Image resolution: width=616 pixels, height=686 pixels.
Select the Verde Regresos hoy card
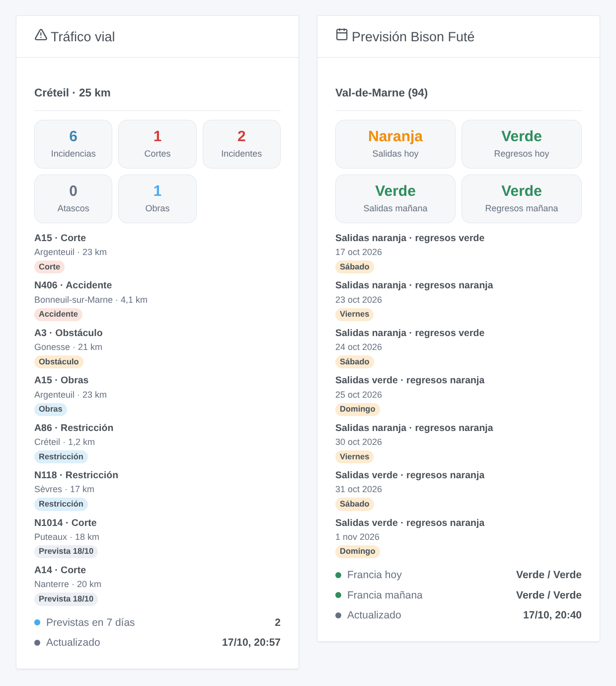(x=522, y=144)
